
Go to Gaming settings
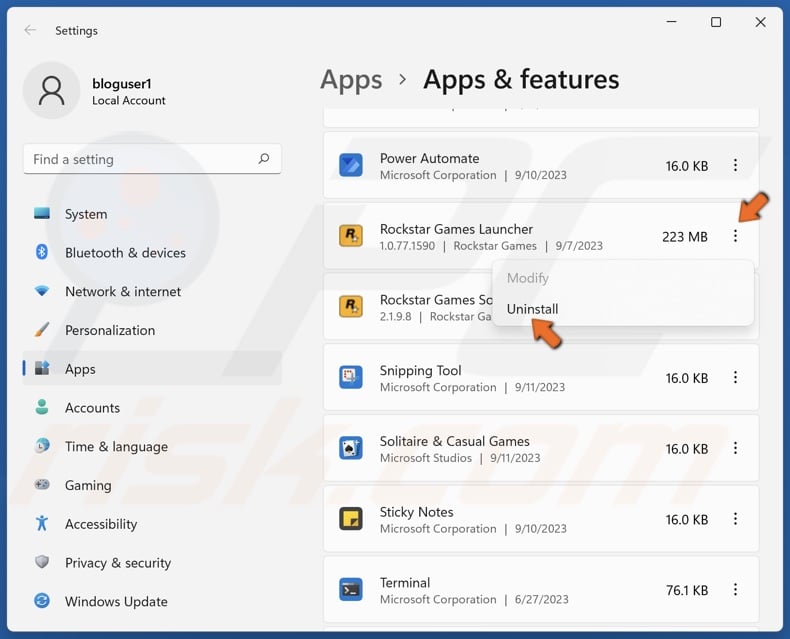tap(152, 485)
